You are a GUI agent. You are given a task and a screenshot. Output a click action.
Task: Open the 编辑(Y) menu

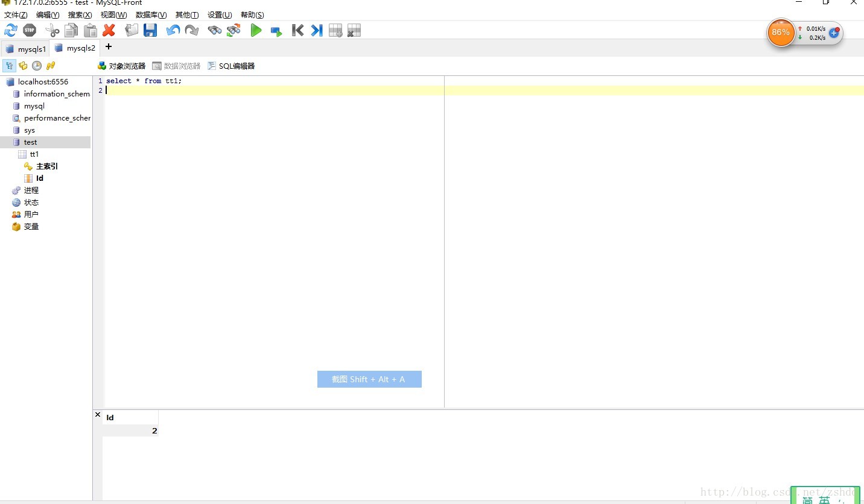coord(48,14)
